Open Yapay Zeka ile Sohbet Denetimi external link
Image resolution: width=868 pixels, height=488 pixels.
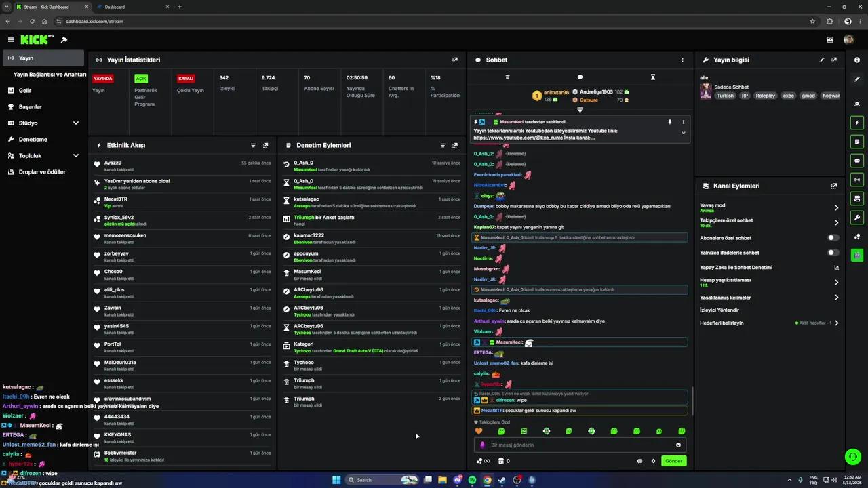(836, 268)
